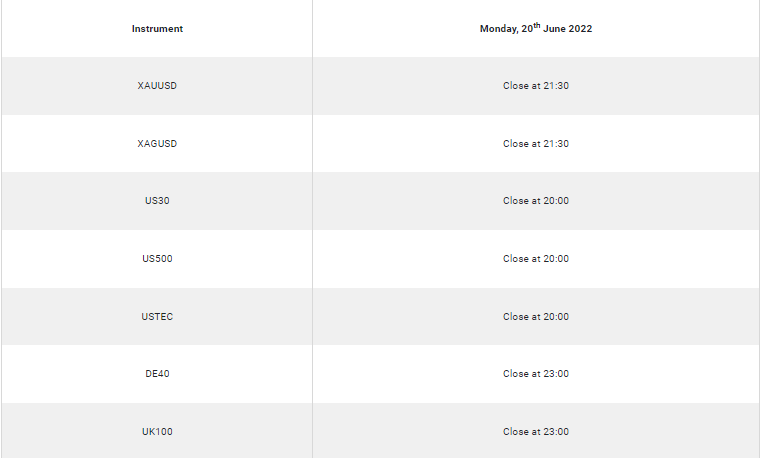This screenshot has width=760, height=458.
Task: Select the XAGUSD Close at 21:30 cell
Action: [x=536, y=144]
